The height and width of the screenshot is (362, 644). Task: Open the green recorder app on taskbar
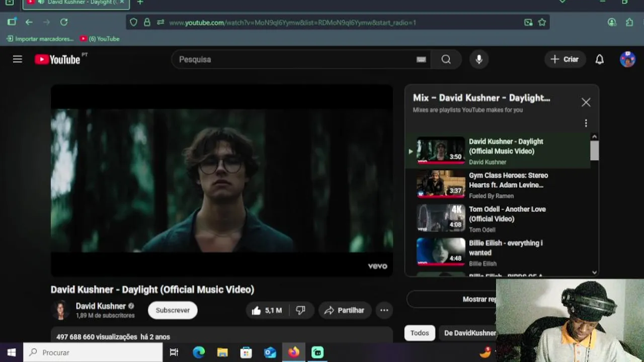click(x=317, y=352)
